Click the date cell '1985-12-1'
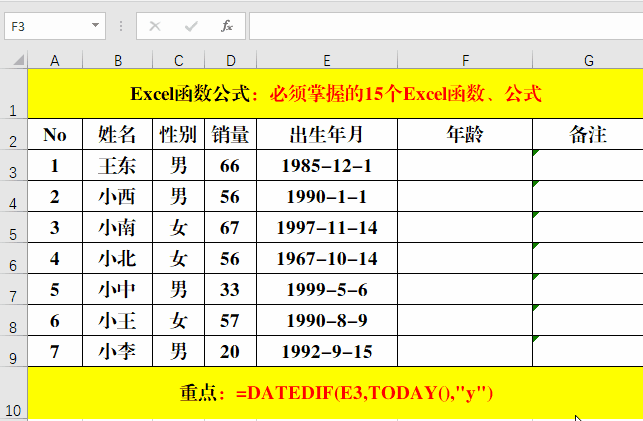This screenshot has height=421, width=643. 327,165
